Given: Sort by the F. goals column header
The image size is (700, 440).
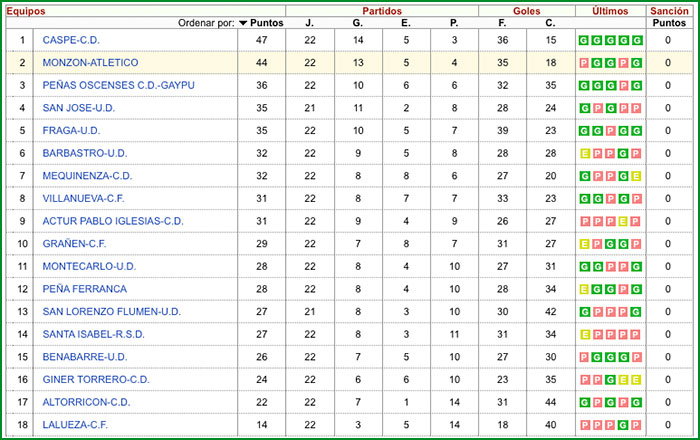Looking at the screenshot, I should click(502, 22).
